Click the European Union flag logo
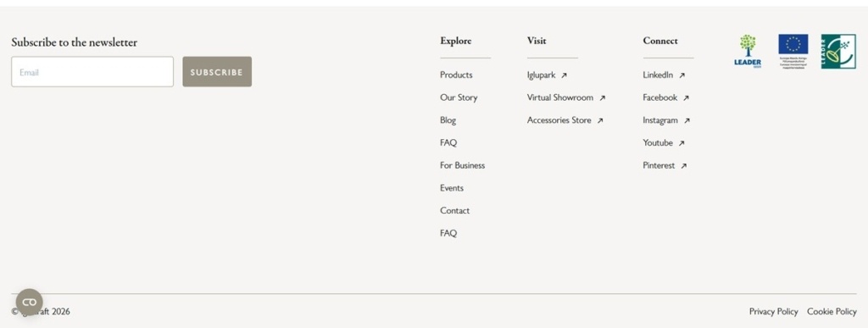This screenshot has width=868, height=328. (793, 52)
